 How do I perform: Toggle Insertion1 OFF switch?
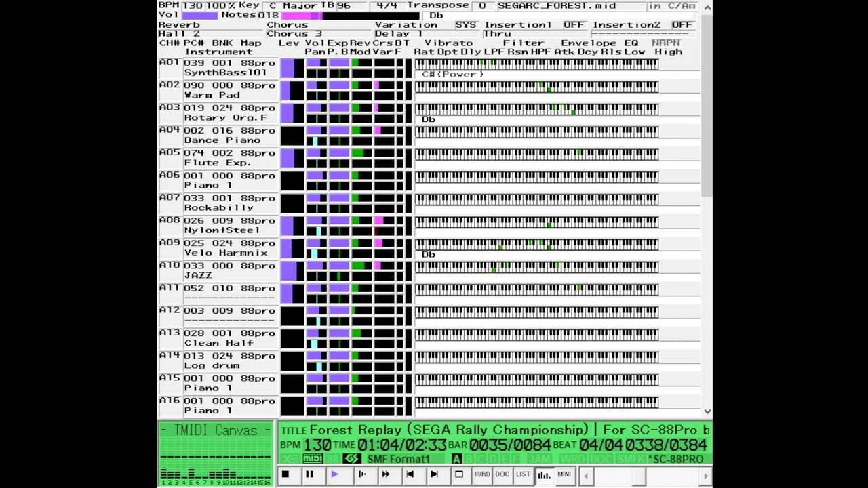[x=574, y=24]
